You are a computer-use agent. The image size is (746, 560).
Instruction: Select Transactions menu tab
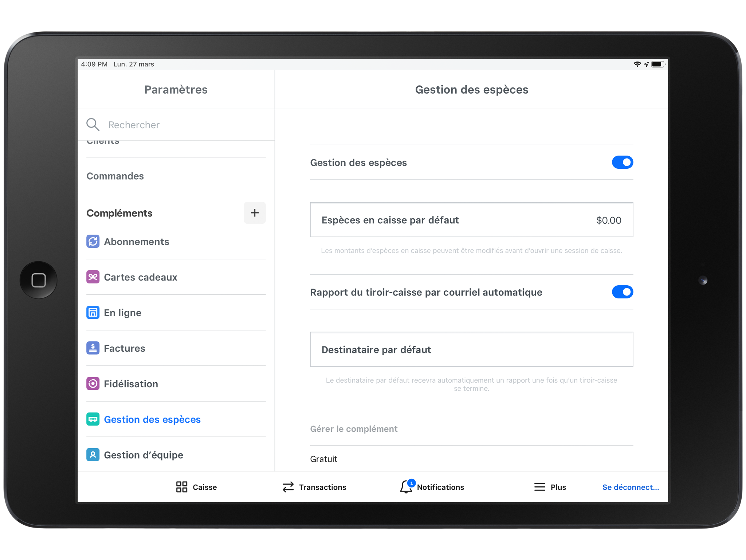click(x=313, y=486)
